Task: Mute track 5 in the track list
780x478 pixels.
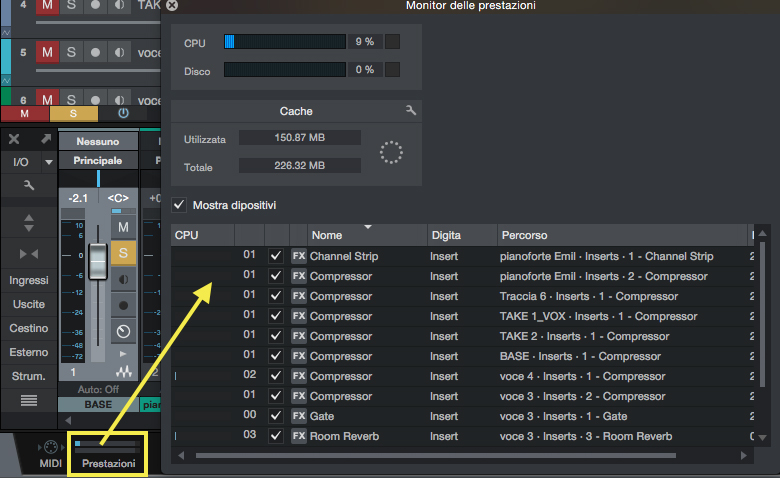Action: point(46,51)
